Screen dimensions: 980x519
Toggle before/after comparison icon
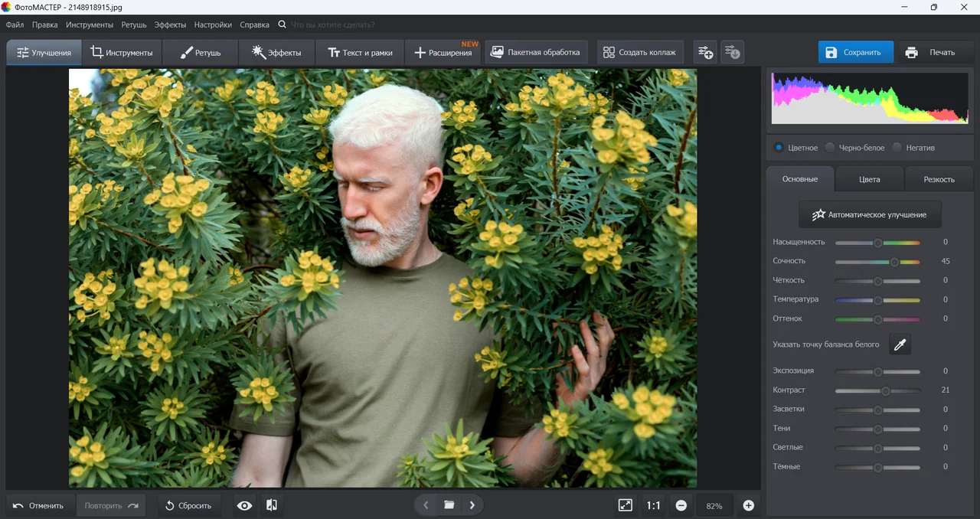pos(271,505)
